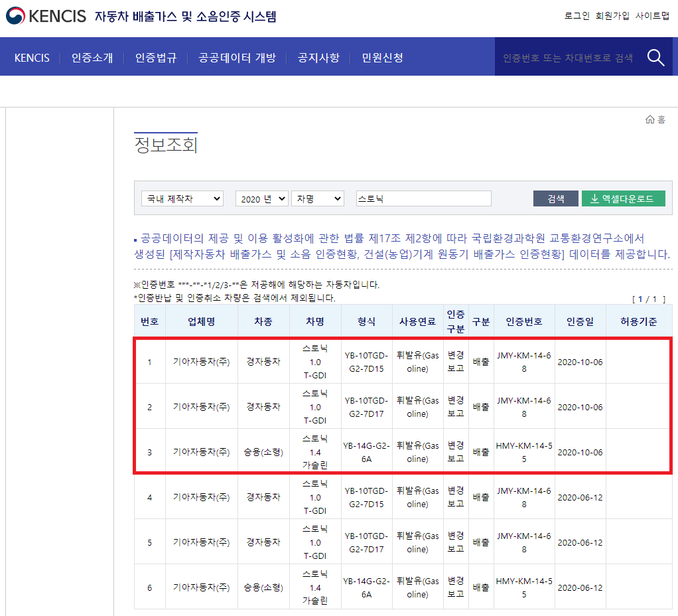
Task: Click the 사용연료 column header
Action: click(x=418, y=321)
